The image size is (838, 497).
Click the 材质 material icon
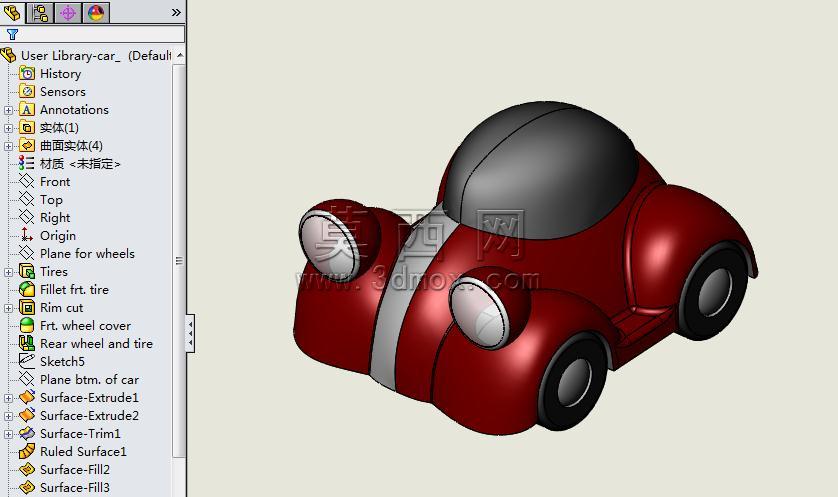point(26,164)
